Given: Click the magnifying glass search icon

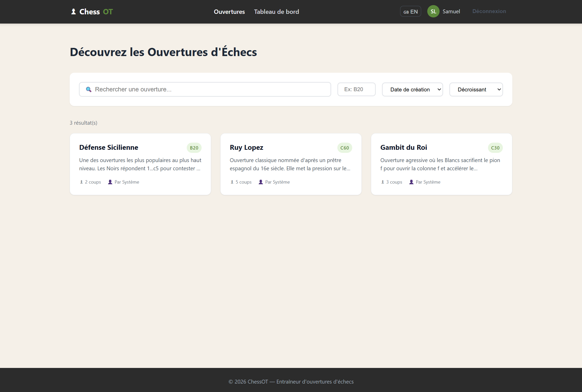Looking at the screenshot, I should (89, 89).
